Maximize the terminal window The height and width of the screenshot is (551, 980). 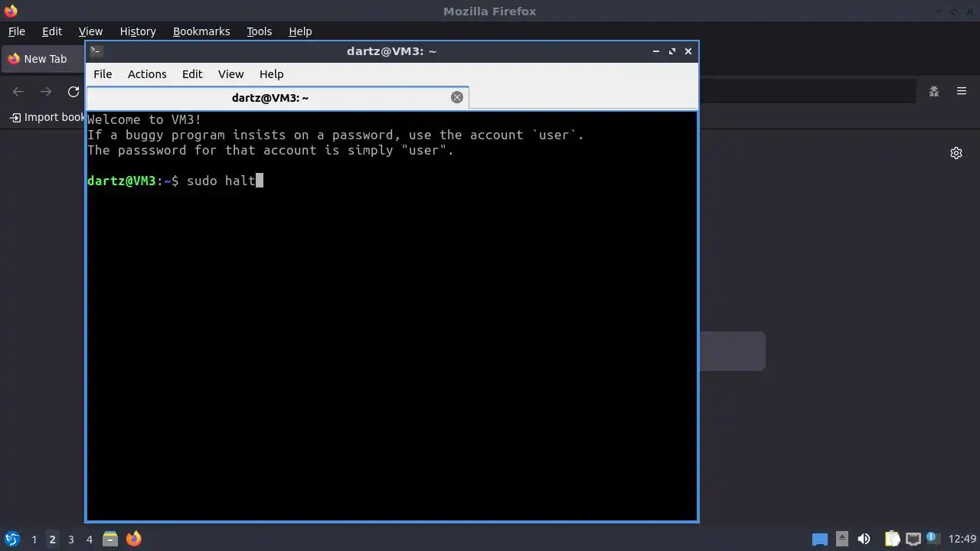[x=672, y=51]
